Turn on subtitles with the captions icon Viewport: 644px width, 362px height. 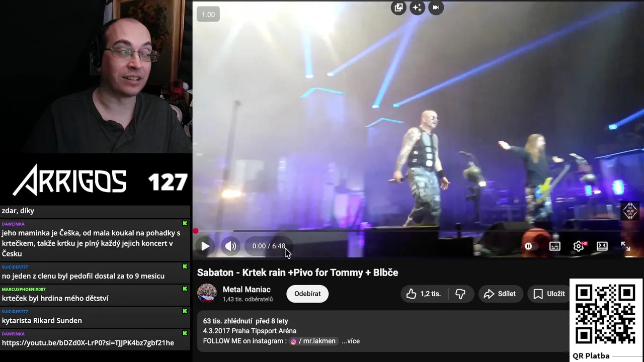[555, 246]
